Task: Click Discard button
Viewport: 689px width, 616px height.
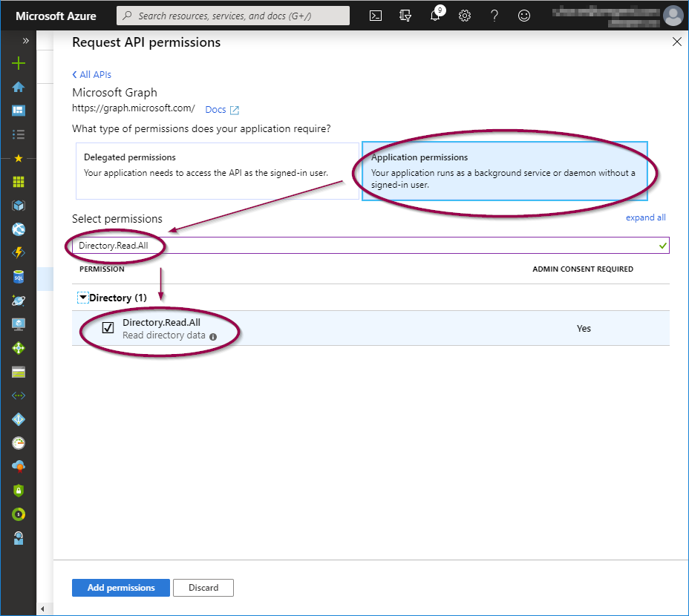Action: pyautogui.click(x=203, y=588)
